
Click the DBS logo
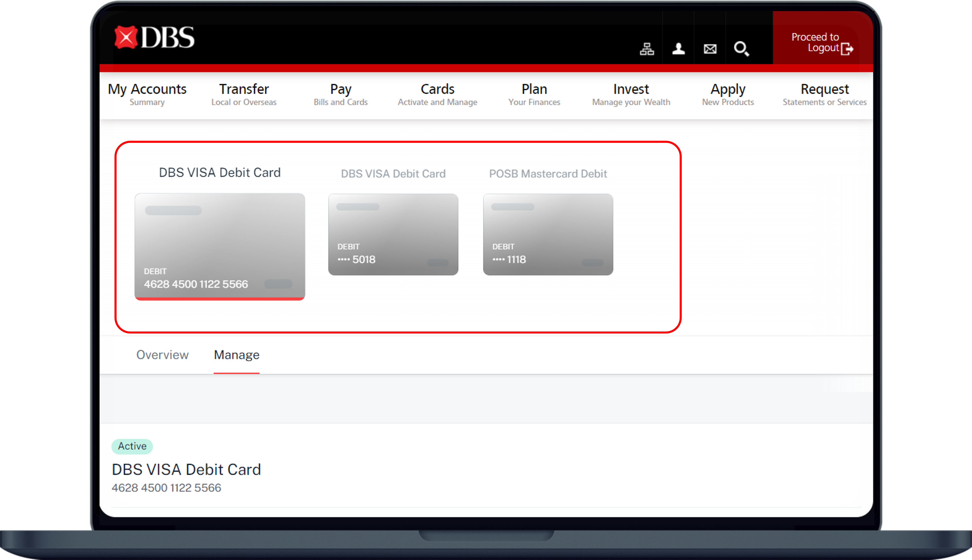pos(154,37)
